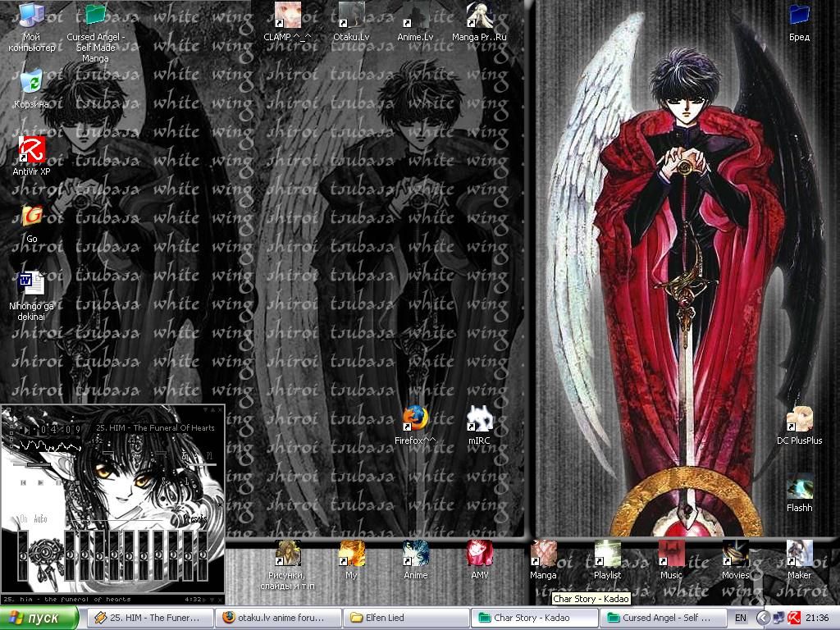The image size is (840, 630).
Task: Open the Maker shortcut
Action: pos(799,559)
